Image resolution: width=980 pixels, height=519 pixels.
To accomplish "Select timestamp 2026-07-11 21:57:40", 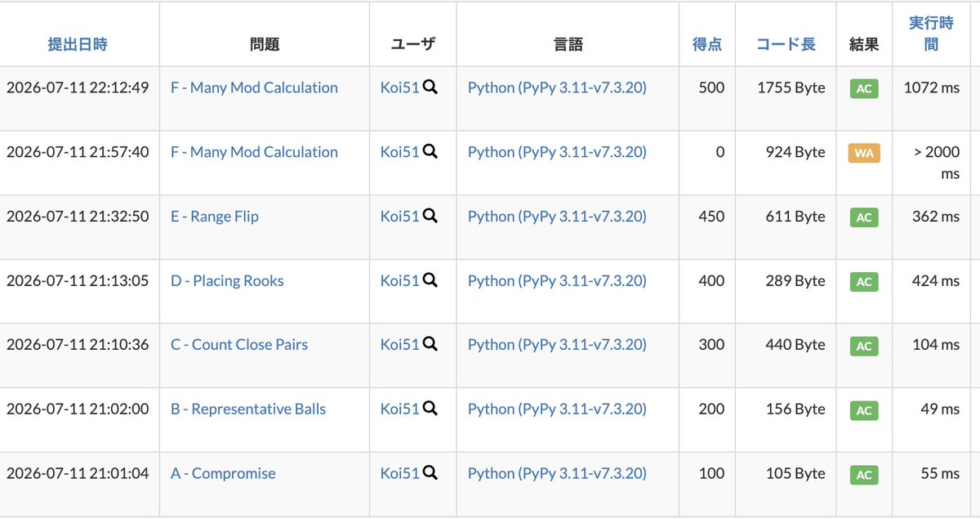I will [x=78, y=152].
